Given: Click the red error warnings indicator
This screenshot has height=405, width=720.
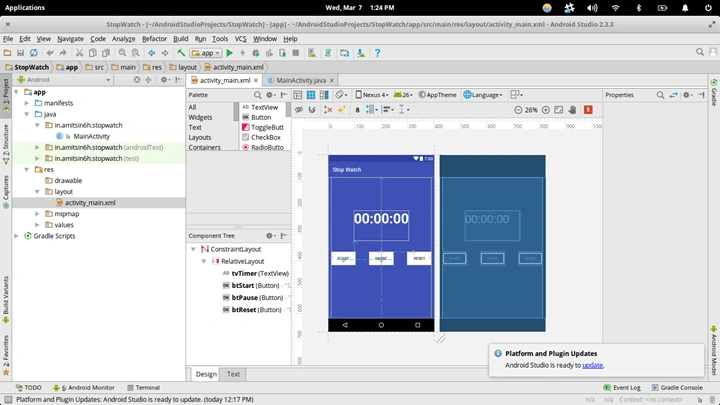Looking at the screenshot, I should pyautogui.click(x=588, y=110).
